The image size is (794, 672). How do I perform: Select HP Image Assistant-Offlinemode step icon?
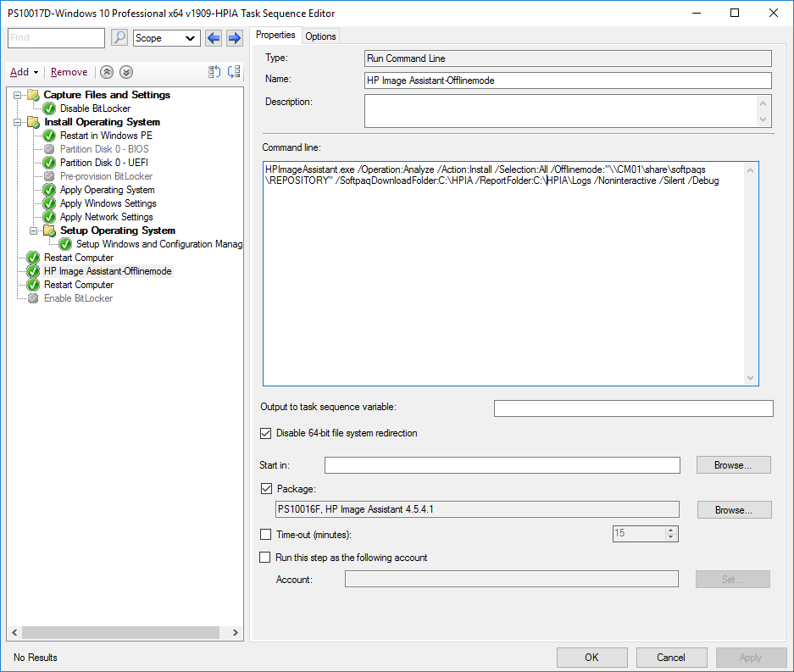coord(33,271)
